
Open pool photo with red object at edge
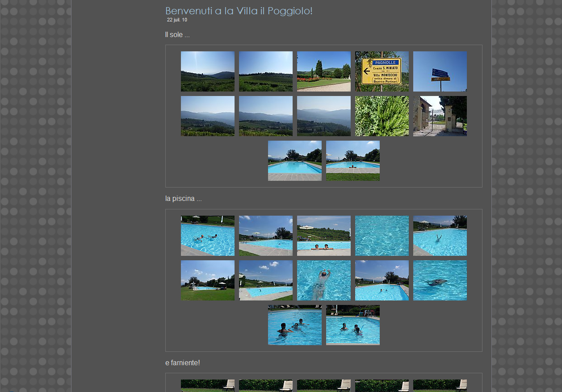click(352, 161)
